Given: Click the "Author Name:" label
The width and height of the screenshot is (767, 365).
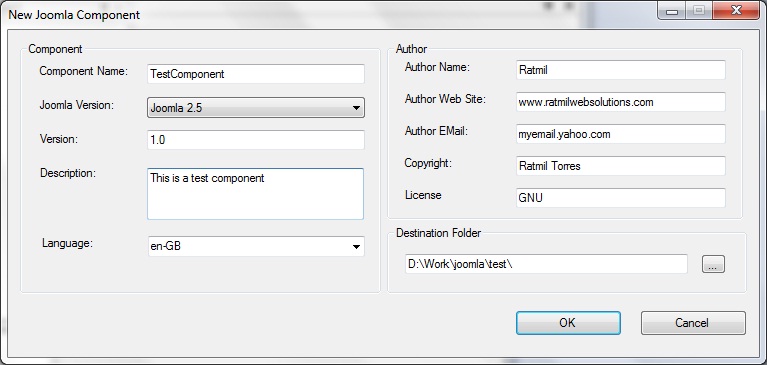Looking at the screenshot, I should (x=437, y=67).
